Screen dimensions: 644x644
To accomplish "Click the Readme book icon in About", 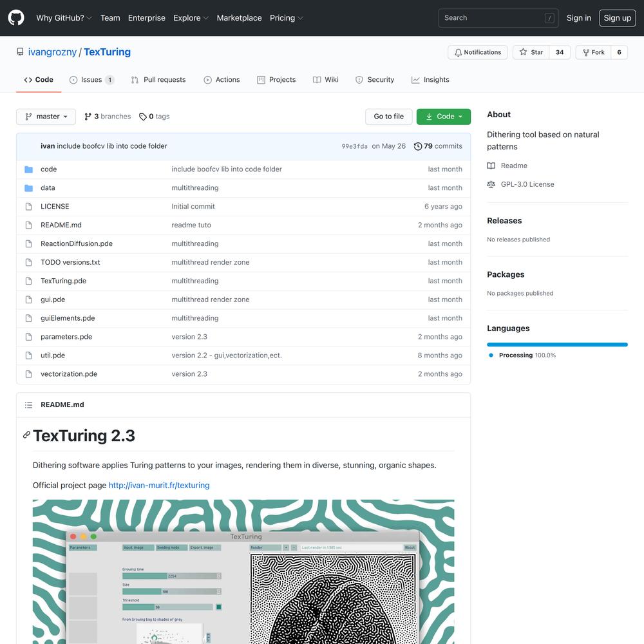I will tap(491, 166).
